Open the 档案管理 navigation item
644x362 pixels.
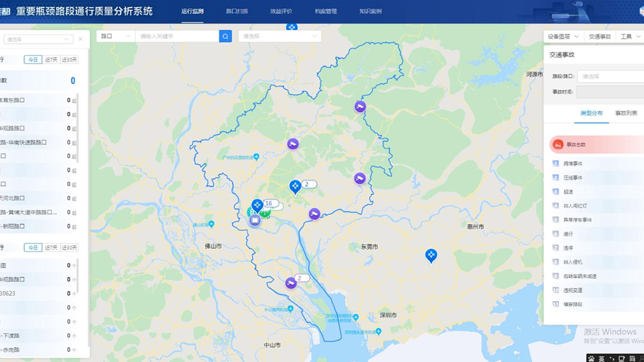pos(326,11)
